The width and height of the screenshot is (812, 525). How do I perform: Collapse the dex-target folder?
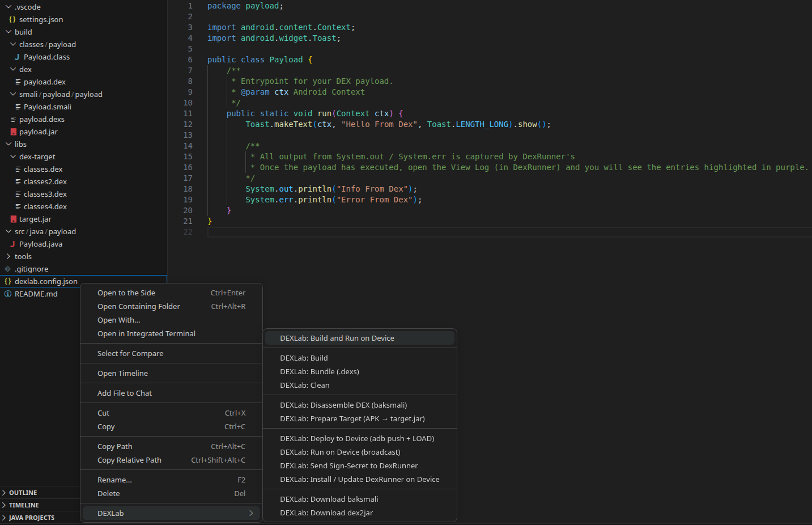click(x=13, y=156)
